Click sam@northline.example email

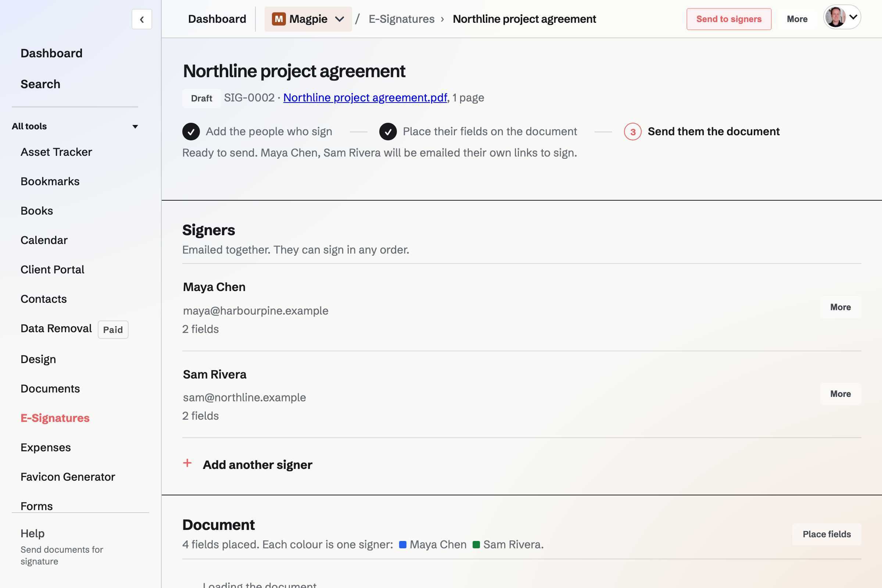(244, 398)
